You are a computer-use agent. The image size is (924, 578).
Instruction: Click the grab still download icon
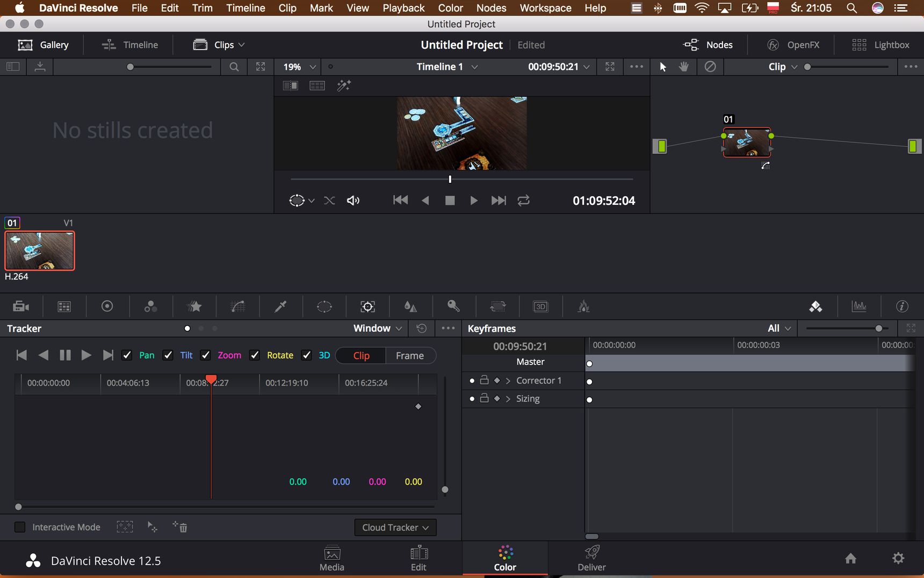tap(40, 67)
